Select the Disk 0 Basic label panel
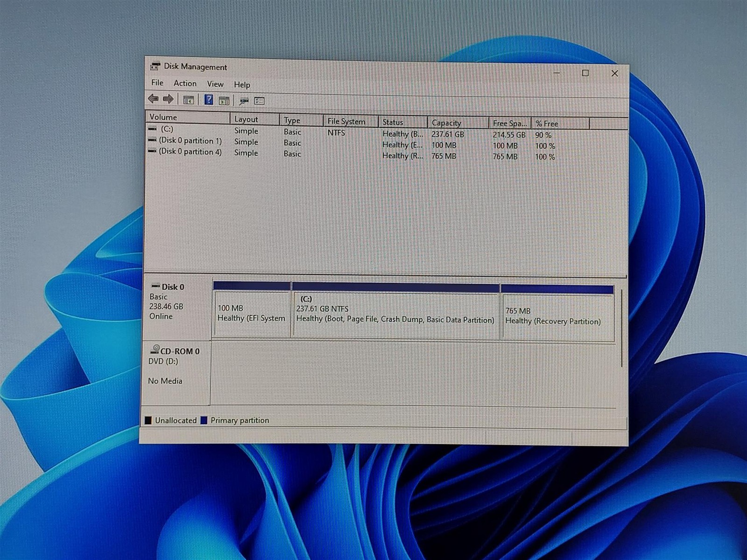 [x=177, y=307]
